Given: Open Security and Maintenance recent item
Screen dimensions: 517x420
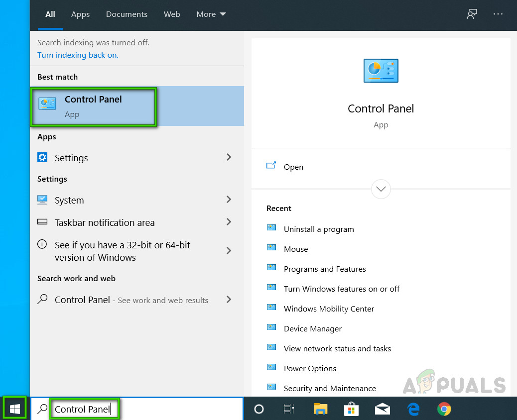Looking at the screenshot, I should (x=330, y=388).
